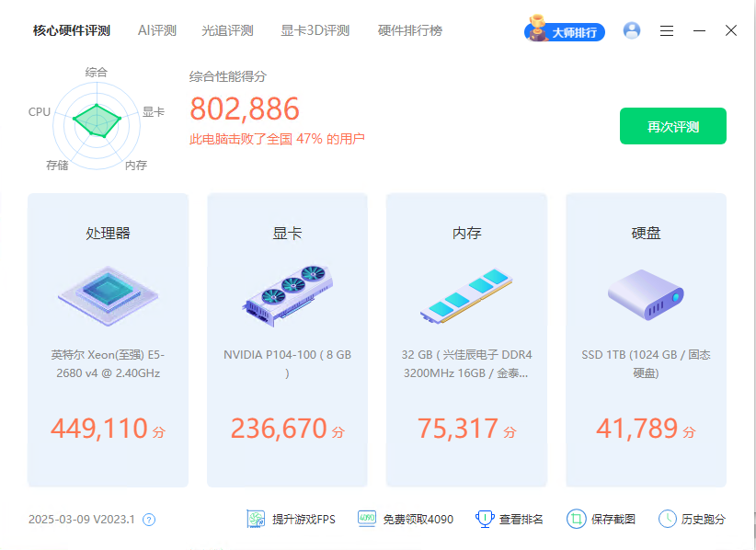Click the 综合性能得分 label
The image size is (756, 550).
tap(227, 76)
